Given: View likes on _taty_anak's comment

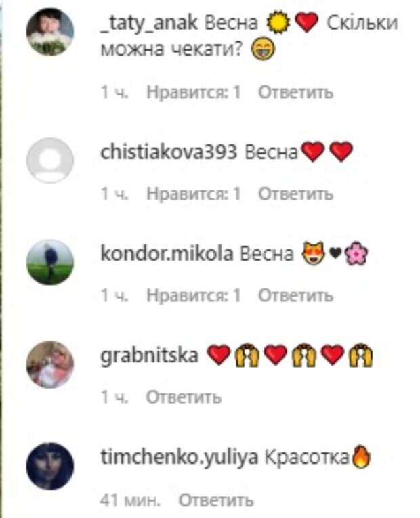Looking at the screenshot, I should click(194, 92).
